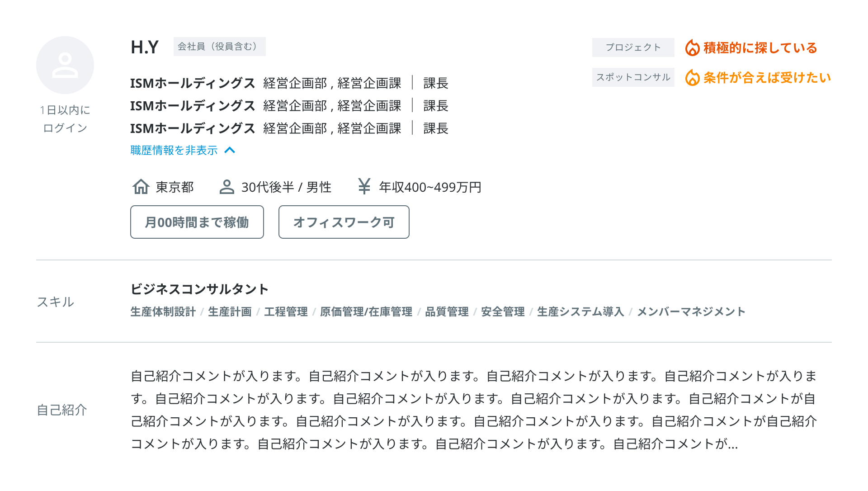Click the オフィスワーク可 button
The image size is (868, 491).
(344, 222)
